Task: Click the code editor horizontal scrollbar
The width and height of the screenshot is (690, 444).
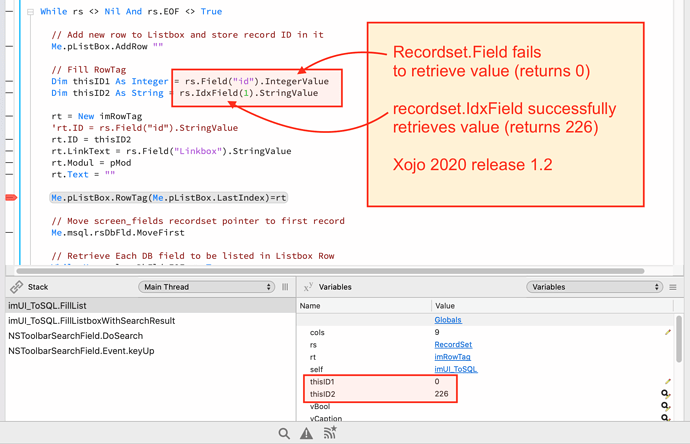Action: point(330,271)
